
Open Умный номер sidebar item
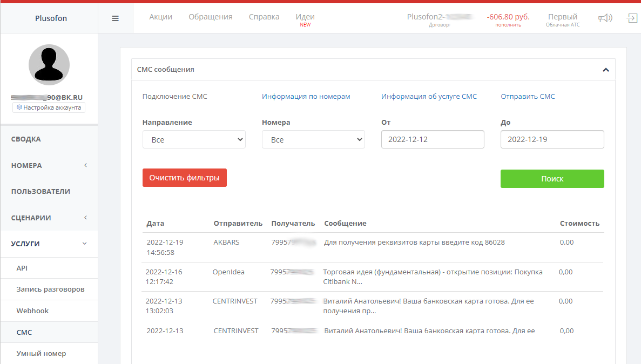pyautogui.click(x=41, y=354)
